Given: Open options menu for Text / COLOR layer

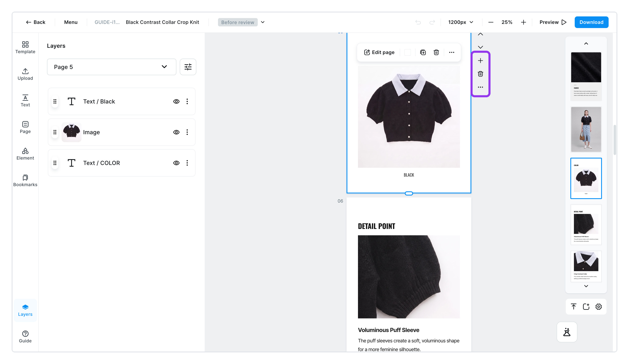Looking at the screenshot, I should 187,163.
